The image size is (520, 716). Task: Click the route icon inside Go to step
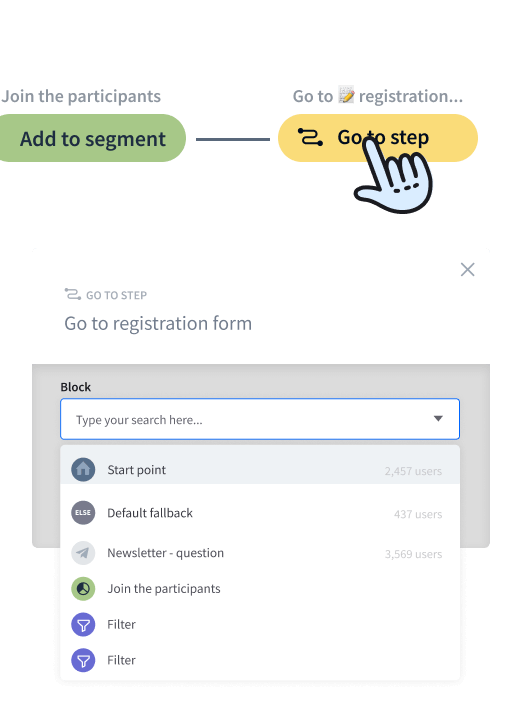coord(310,137)
